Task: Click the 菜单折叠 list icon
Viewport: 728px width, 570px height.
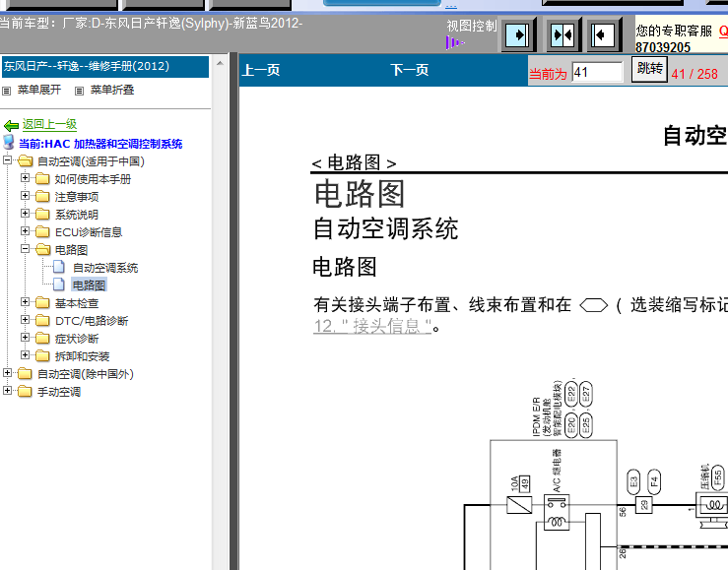Action: (x=80, y=91)
